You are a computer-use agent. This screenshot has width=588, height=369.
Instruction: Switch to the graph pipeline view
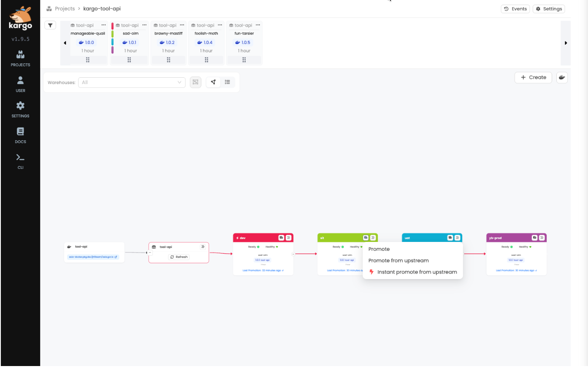coord(214,82)
